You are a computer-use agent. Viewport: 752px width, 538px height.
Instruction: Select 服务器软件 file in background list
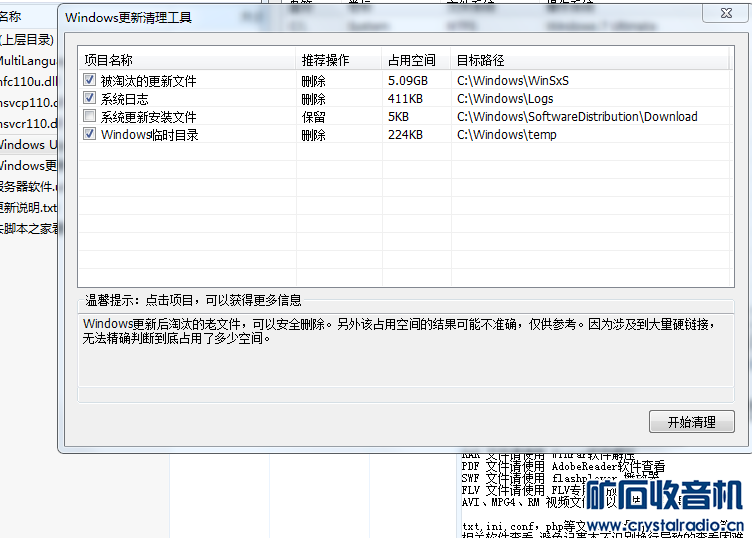tap(29, 187)
